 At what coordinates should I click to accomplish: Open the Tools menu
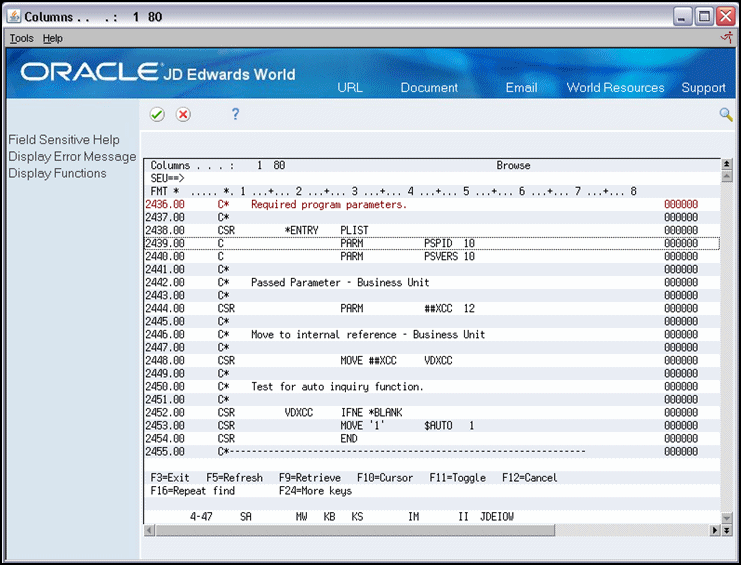[x=22, y=38]
